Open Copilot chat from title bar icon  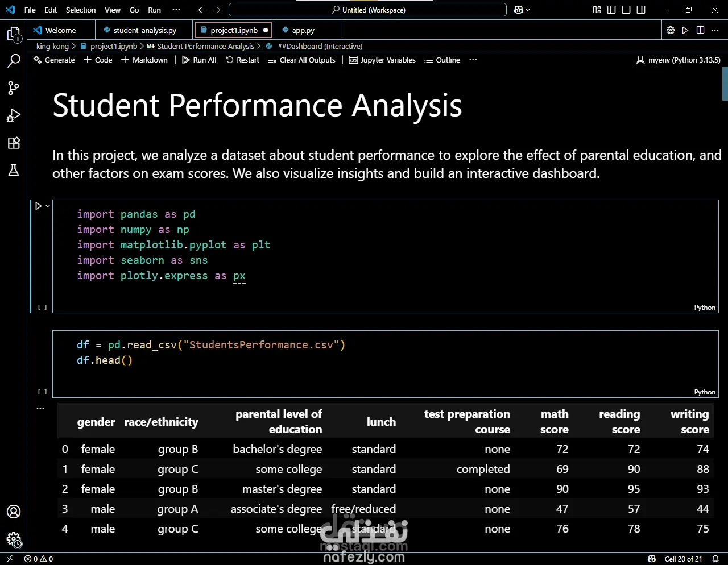pos(518,10)
